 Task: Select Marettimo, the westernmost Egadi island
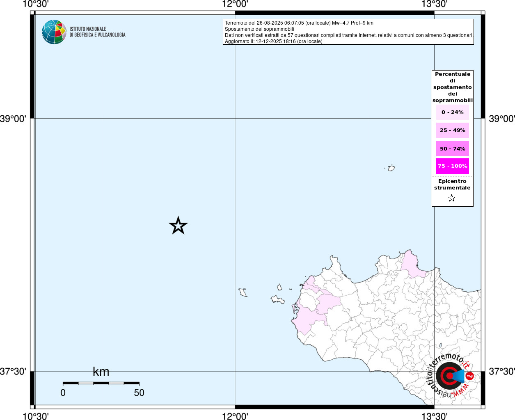[x=243, y=292]
